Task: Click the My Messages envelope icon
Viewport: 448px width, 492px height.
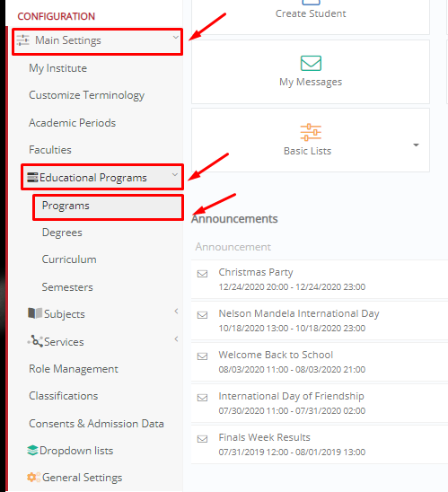Action: 311,63
